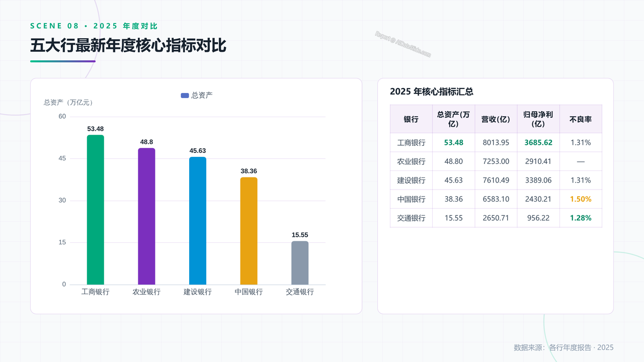Image resolution: width=644 pixels, height=362 pixels.
Task: Click the 48.8 bar data label
Action: coord(146,142)
